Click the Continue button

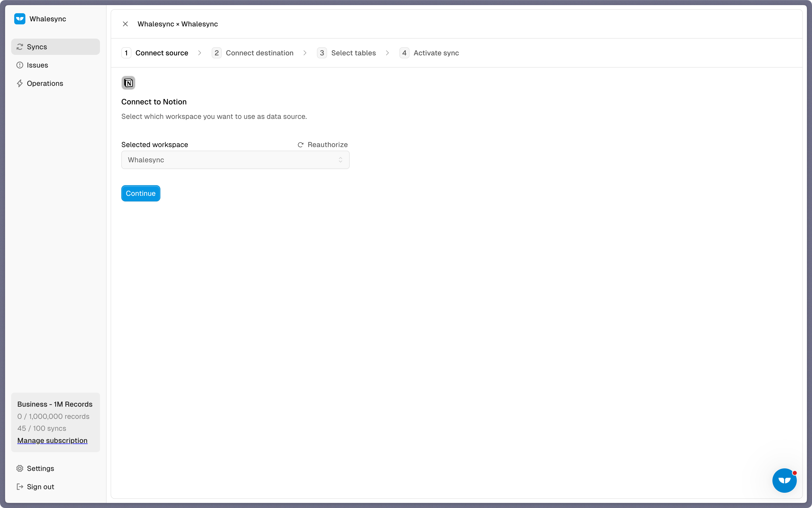pos(141,194)
